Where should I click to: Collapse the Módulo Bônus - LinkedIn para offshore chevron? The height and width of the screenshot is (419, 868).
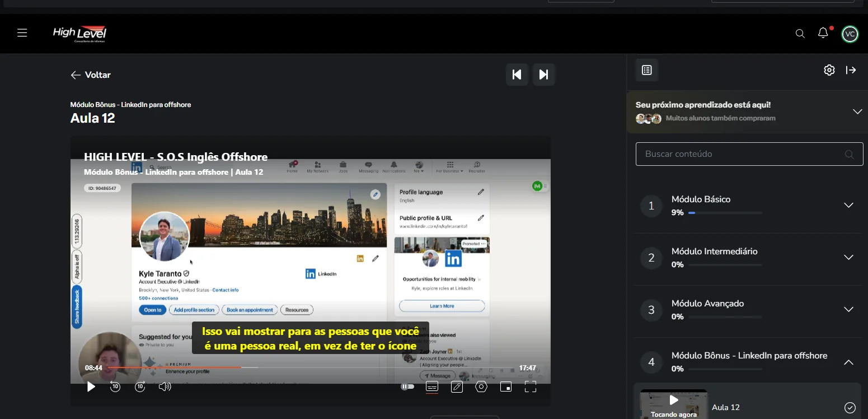click(x=848, y=362)
